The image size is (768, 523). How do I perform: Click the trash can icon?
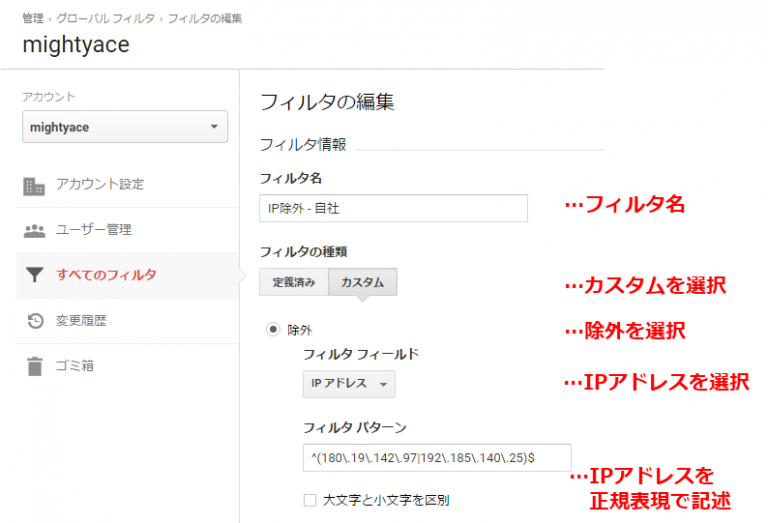pos(34,366)
